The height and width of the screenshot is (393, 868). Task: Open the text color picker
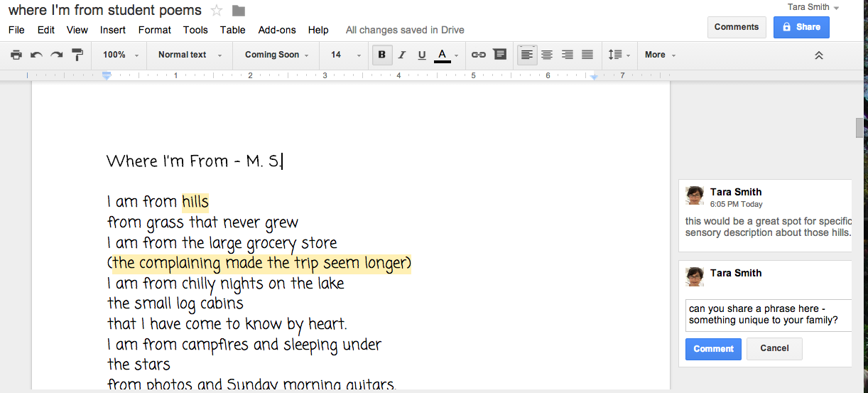click(443, 55)
